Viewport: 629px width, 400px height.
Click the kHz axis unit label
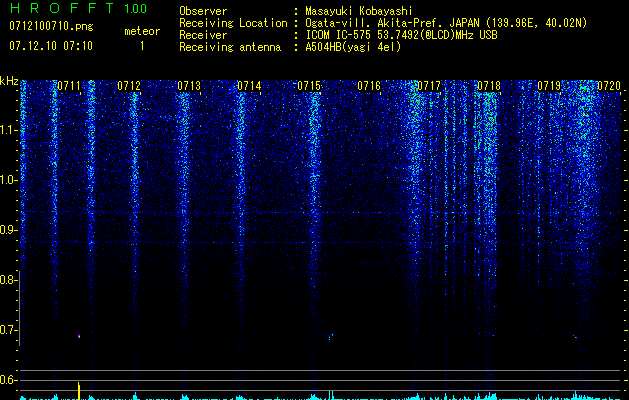pyautogui.click(x=9, y=81)
